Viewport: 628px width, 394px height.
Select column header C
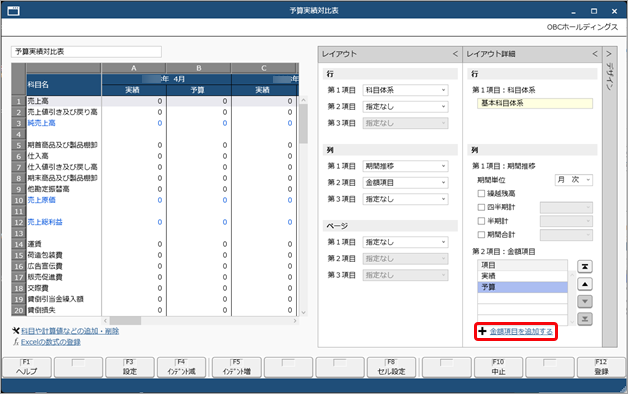point(264,68)
